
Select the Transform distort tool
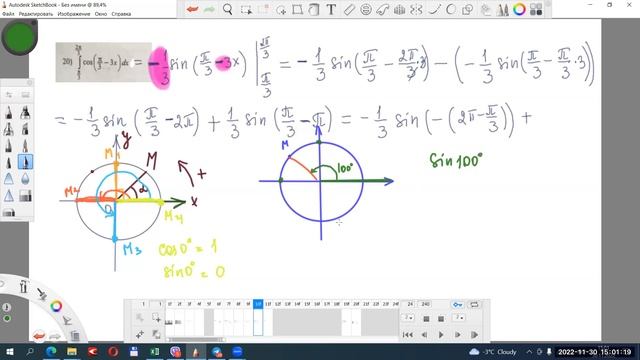tap(298, 9)
